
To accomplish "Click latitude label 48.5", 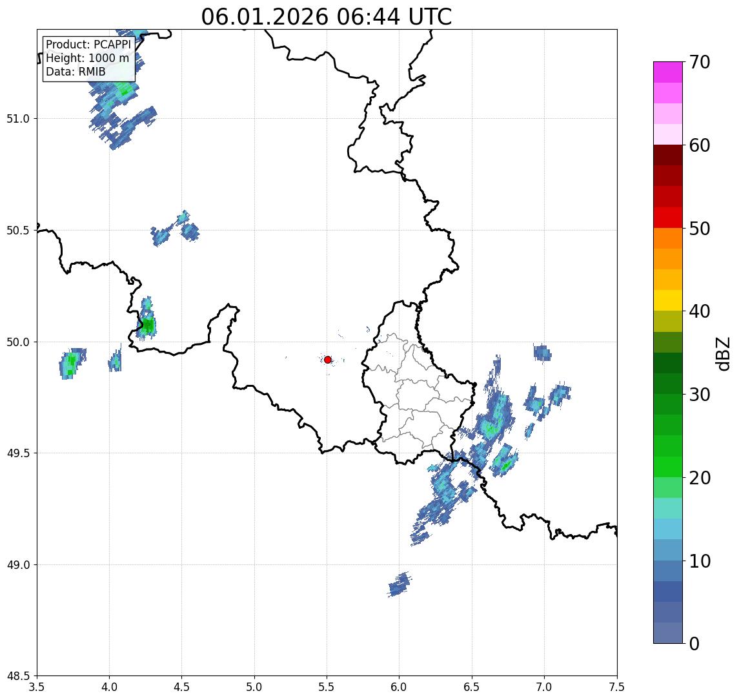I will point(18,676).
